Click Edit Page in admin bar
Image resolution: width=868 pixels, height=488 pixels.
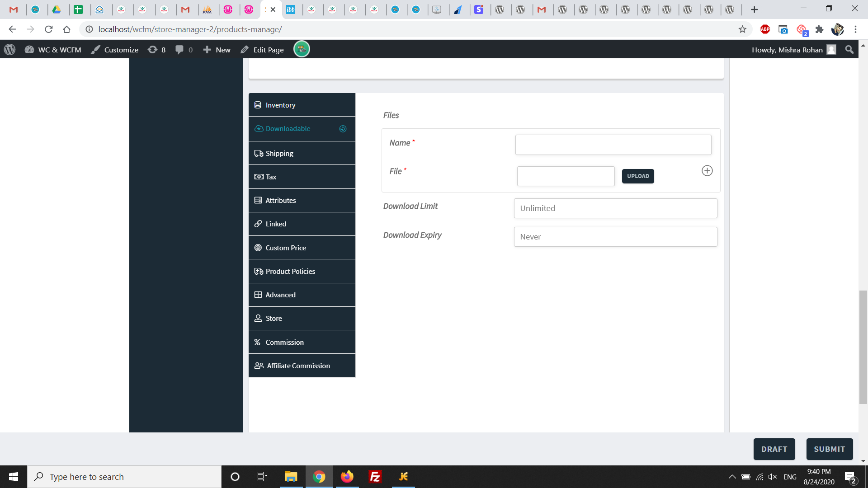coord(262,50)
